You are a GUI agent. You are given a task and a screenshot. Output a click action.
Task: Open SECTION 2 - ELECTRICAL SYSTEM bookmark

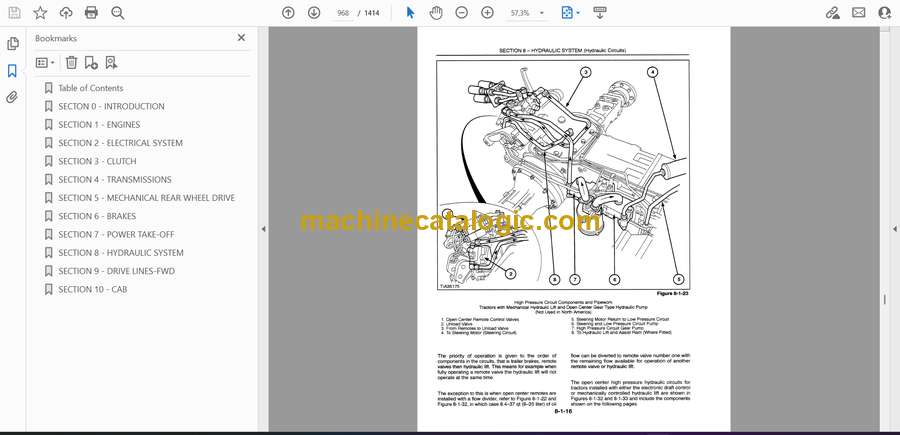coord(121,143)
